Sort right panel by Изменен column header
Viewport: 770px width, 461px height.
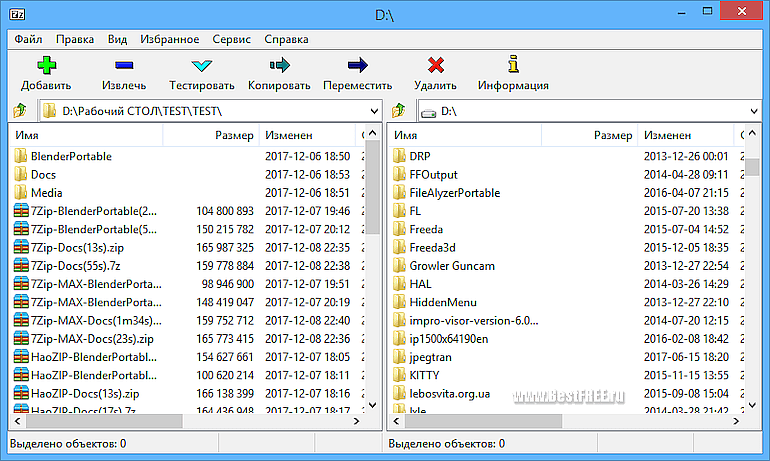[686, 135]
